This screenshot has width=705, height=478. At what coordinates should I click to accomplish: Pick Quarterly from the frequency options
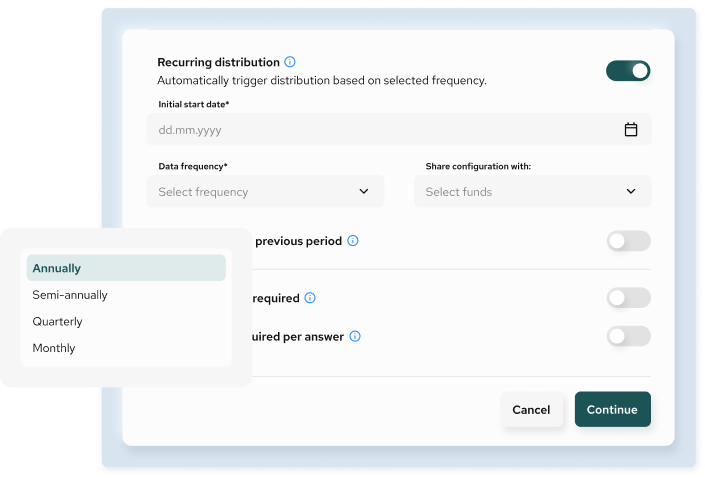(126, 322)
